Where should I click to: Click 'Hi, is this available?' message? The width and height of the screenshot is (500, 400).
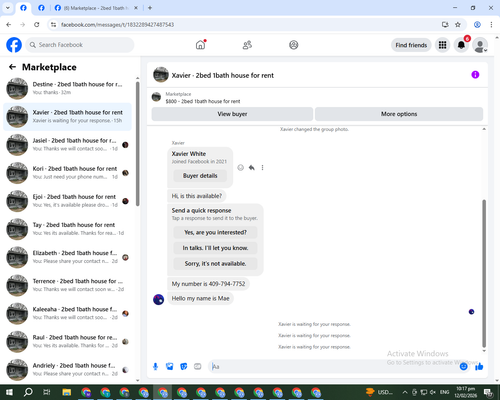(197, 196)
